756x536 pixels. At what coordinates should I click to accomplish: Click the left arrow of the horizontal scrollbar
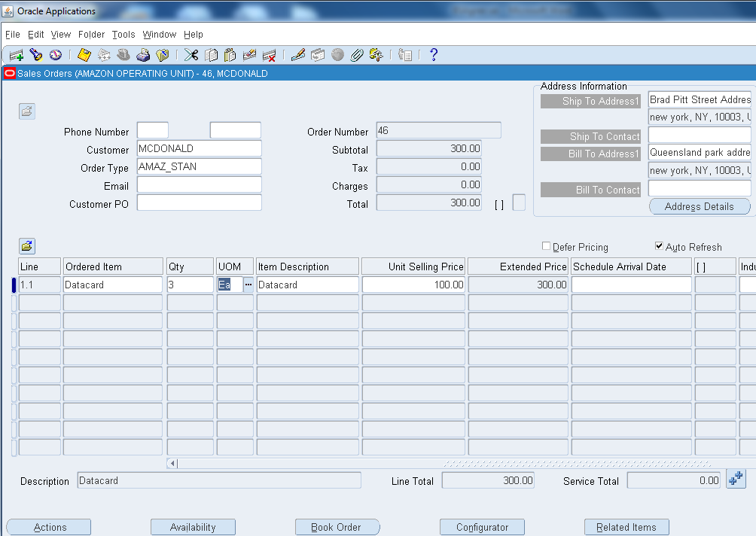tap(172, 464)
